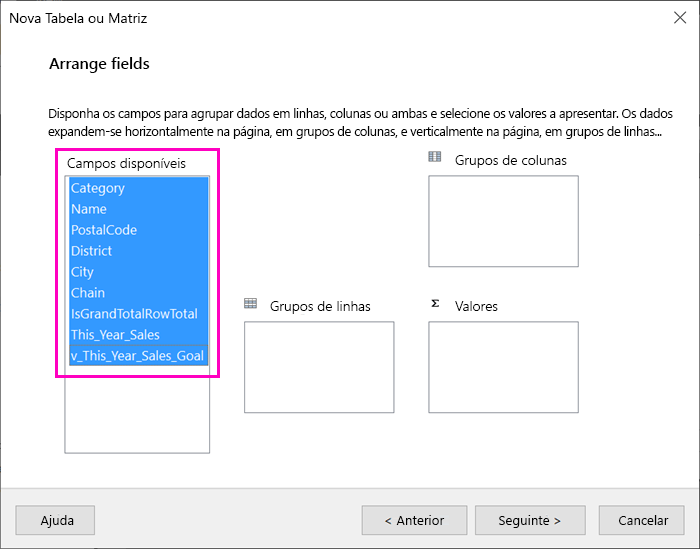Viewport: 700px width, 549px height.
Task: Cancel the wizard with Cancelar
Action: point(642,520)
